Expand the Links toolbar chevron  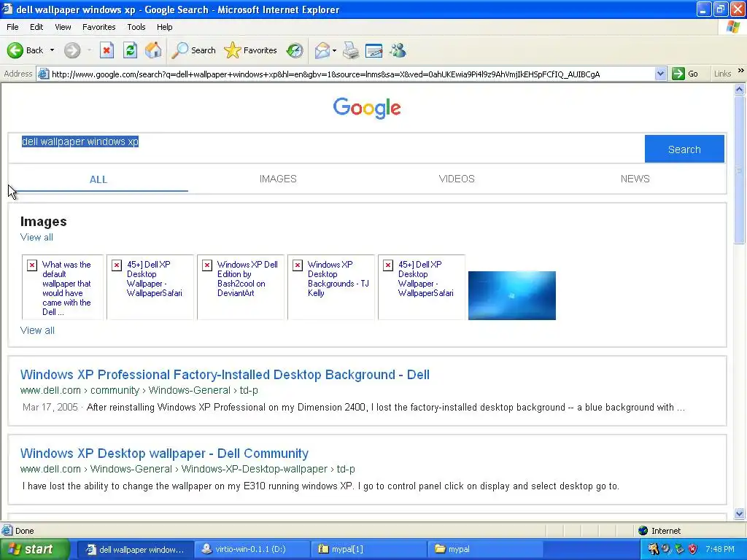[741, 71]
